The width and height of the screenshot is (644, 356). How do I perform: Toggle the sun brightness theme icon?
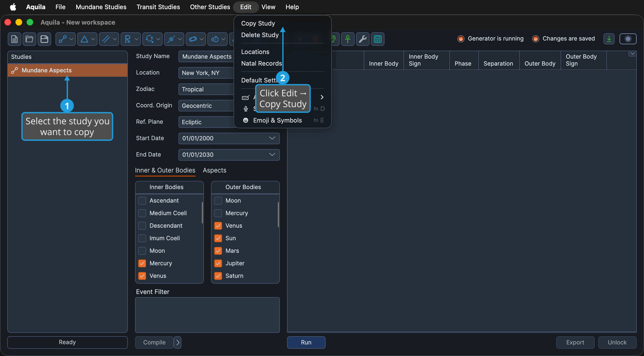pos(628,39)
